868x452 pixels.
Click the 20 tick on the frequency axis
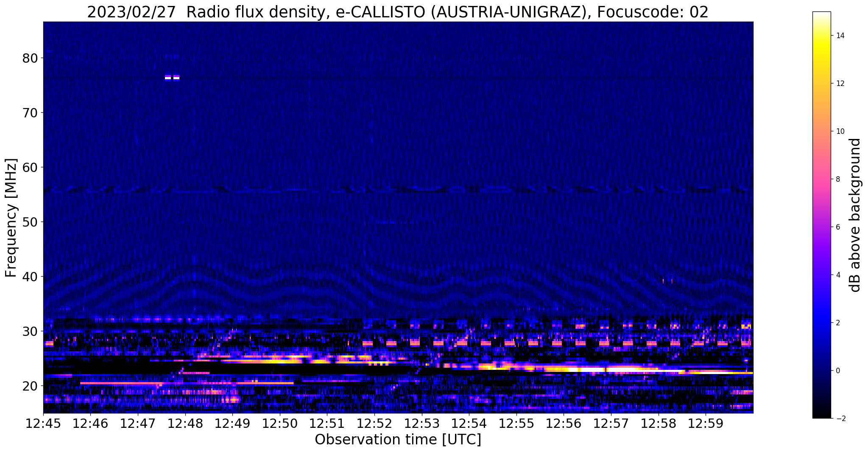(x=31, y=386)
